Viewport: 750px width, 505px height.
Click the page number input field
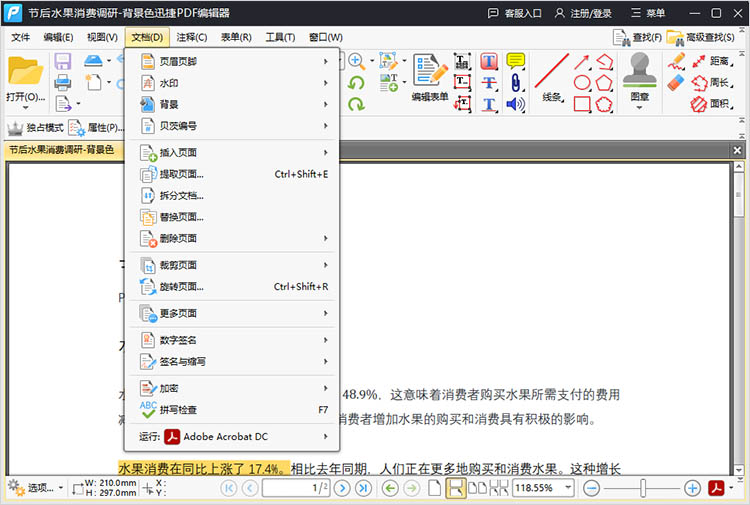296,488
